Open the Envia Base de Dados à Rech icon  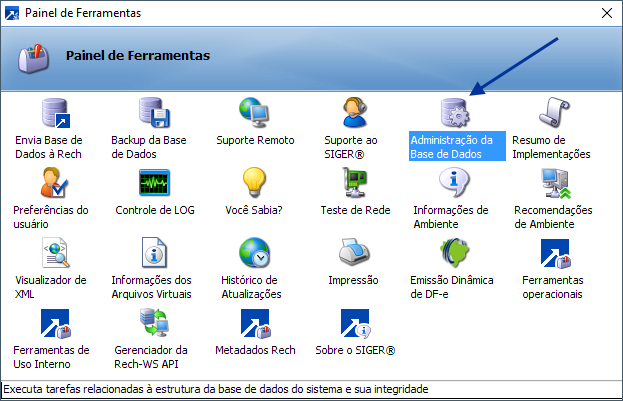pos(56,113)
